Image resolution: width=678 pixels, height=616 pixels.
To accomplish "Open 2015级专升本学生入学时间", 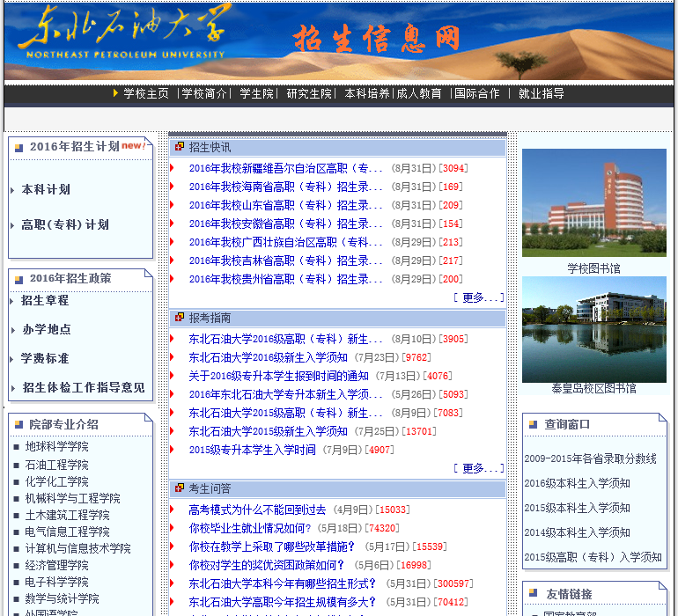I will [253, 450].
